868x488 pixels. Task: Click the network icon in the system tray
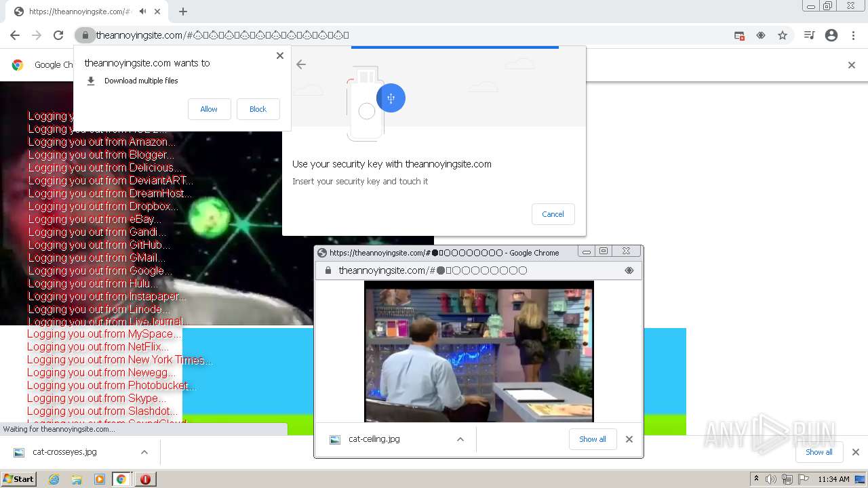point(787,479)
